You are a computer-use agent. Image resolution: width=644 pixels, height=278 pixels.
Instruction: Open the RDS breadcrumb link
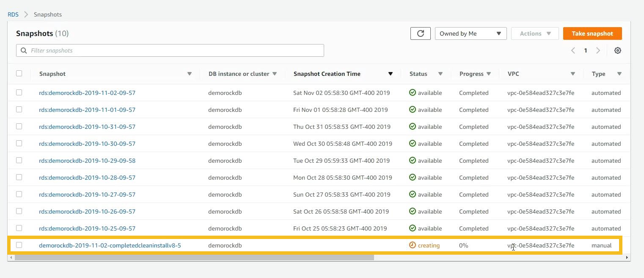13,14
